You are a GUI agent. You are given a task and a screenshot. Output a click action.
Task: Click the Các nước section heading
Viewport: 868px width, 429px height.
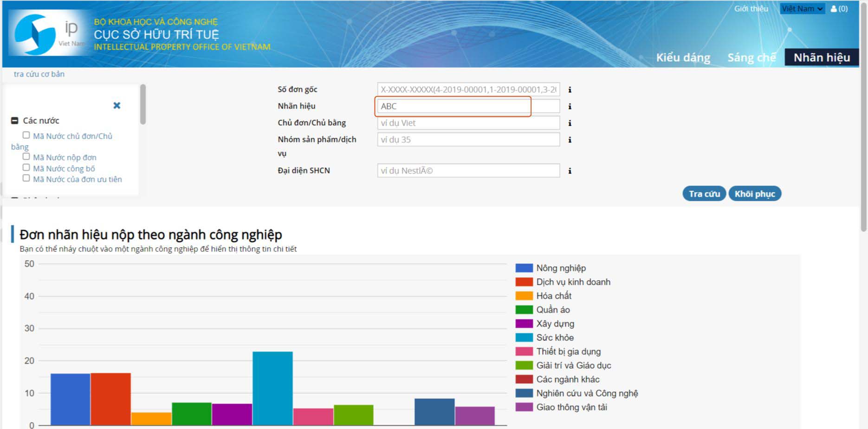41,121
